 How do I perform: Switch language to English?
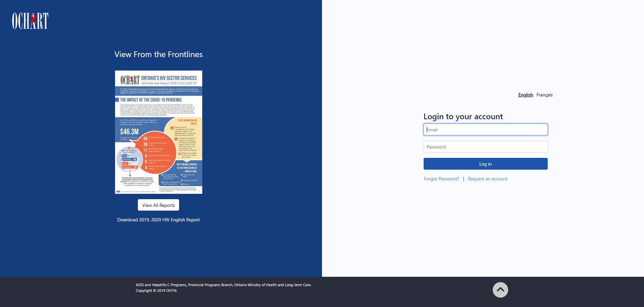coord(525,95)
